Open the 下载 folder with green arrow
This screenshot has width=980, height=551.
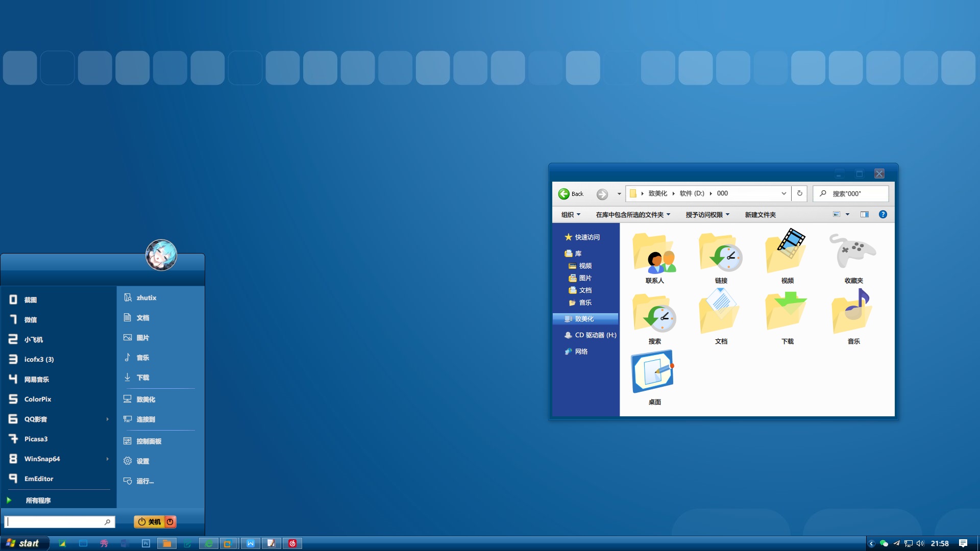point(787,312)
